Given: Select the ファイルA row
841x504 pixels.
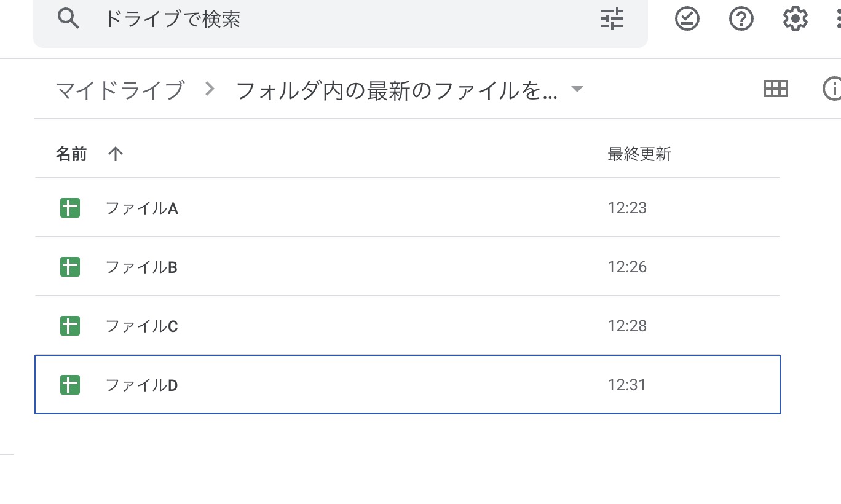Looking at the screenshot, I should pos(408,208).
